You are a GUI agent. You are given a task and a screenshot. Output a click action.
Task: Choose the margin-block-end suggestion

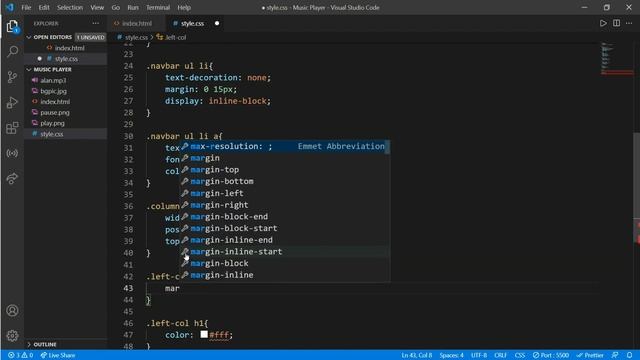[x=285, y=217]
